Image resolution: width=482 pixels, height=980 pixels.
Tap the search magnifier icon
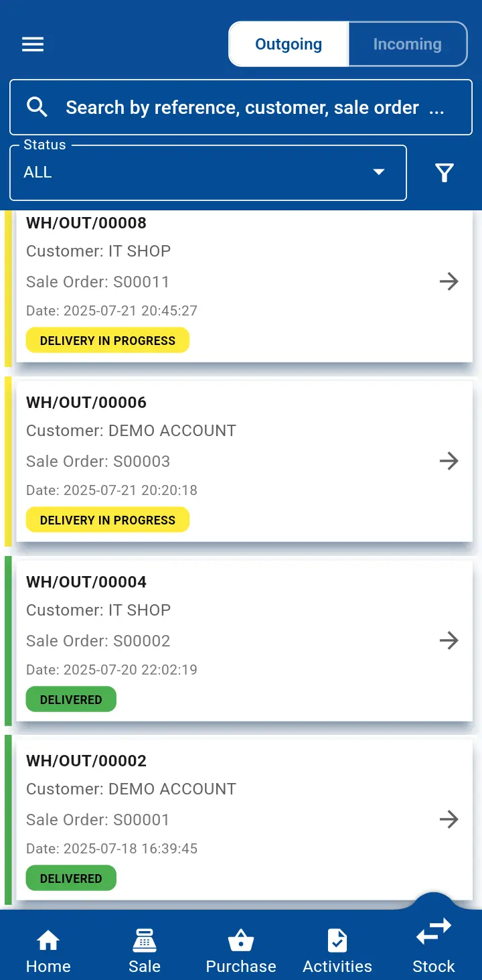(37, 107)
